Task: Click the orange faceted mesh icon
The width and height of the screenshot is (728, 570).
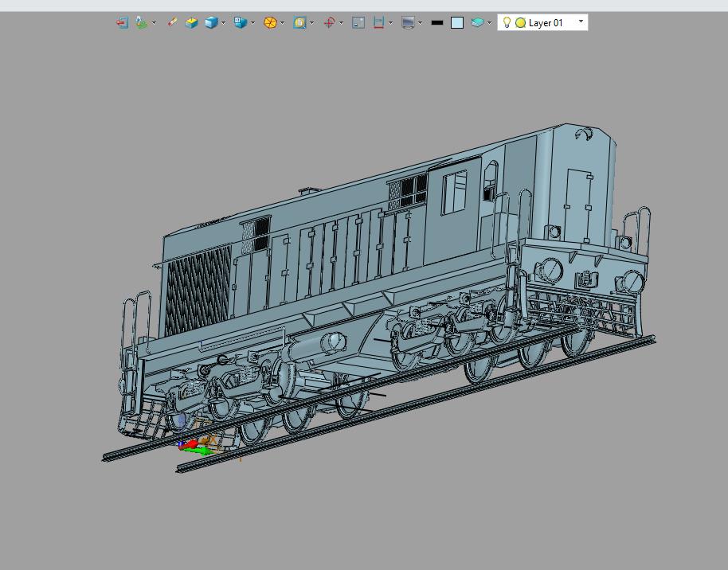Action: [270, 22]
